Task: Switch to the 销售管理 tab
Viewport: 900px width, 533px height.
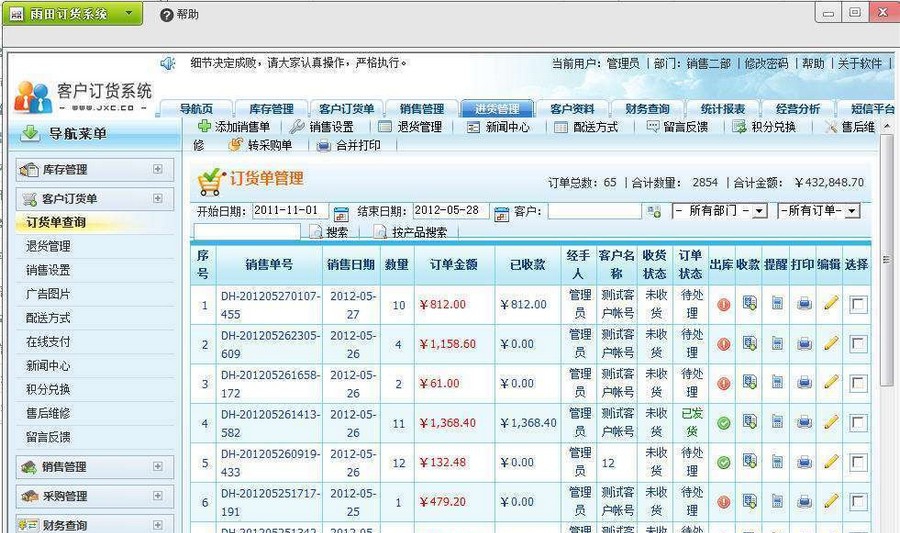Action: (422, 108)
